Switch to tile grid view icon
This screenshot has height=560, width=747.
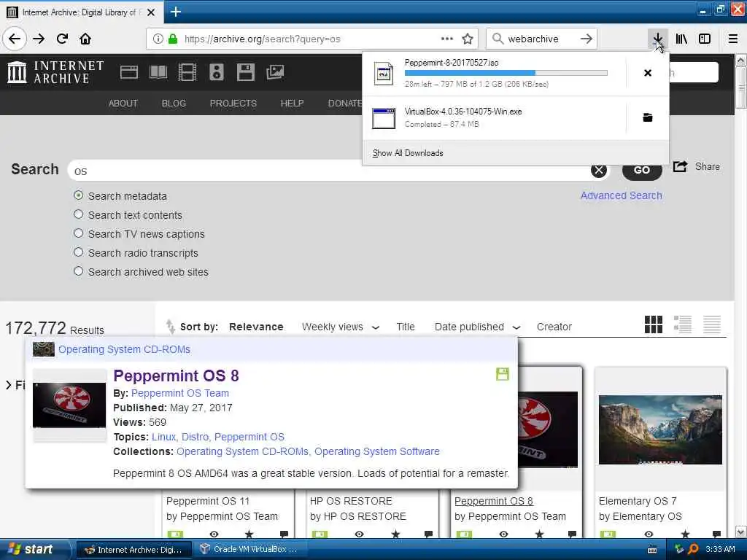[653, 324]
